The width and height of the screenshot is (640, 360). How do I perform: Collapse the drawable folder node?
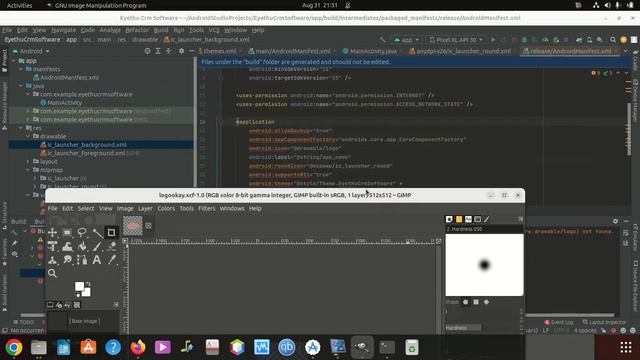[x=28, y=136]
